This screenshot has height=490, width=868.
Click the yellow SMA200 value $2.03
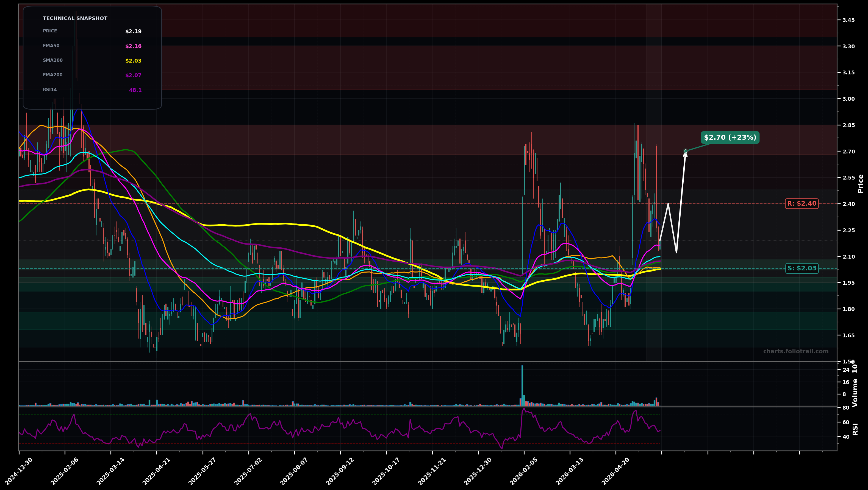tap(134, 61)
